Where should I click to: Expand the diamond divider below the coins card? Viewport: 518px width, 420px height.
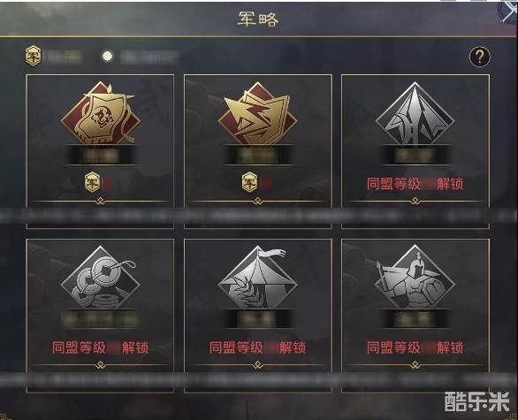pyautogui.click(x=101, y=365)
